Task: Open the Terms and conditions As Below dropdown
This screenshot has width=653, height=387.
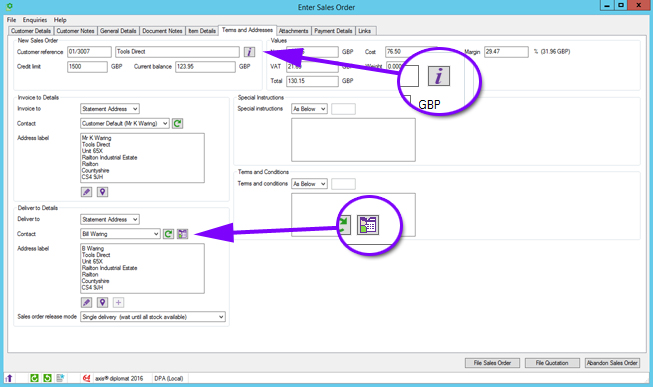Action: click(x=309, y=184)
